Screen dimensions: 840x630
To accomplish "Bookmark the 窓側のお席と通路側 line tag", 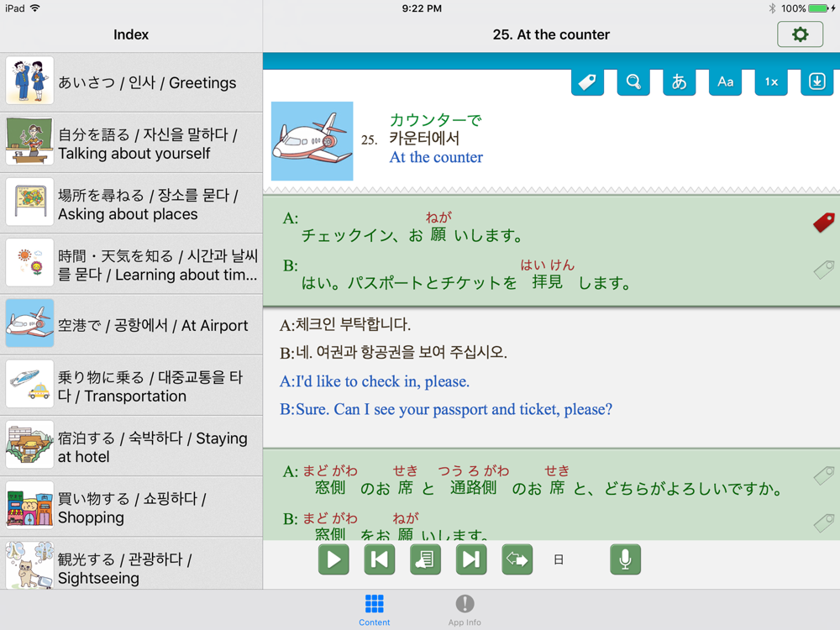I will tap(824, 475).
